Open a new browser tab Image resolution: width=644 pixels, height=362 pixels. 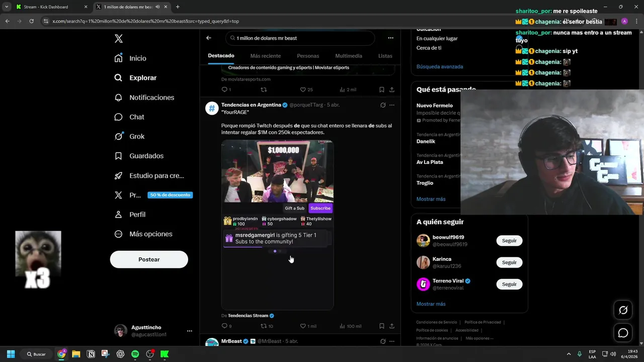178,7
